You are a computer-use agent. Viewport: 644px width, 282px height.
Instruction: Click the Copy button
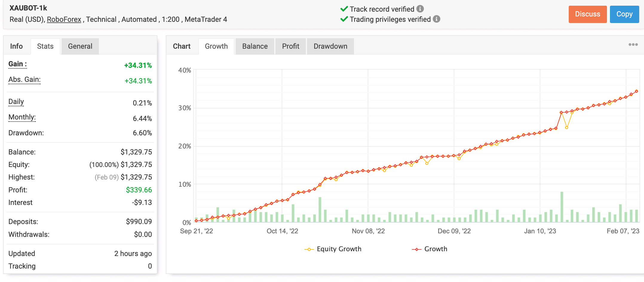pos(624,14)
